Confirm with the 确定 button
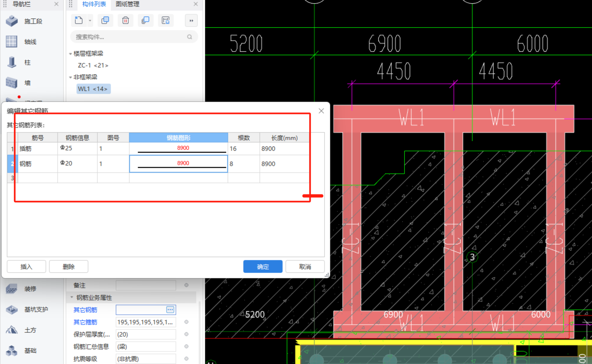Viewport: 592px width, 364px height. (263, 267)
